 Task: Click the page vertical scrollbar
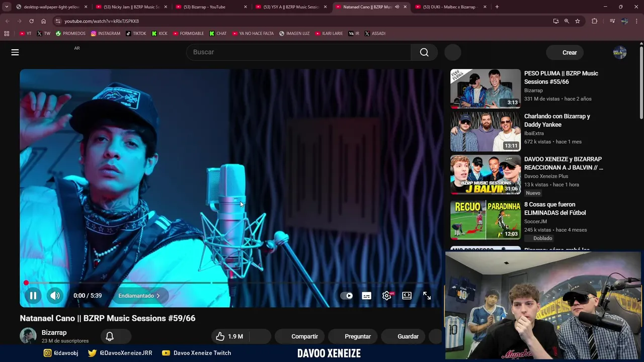click(641, 83)
